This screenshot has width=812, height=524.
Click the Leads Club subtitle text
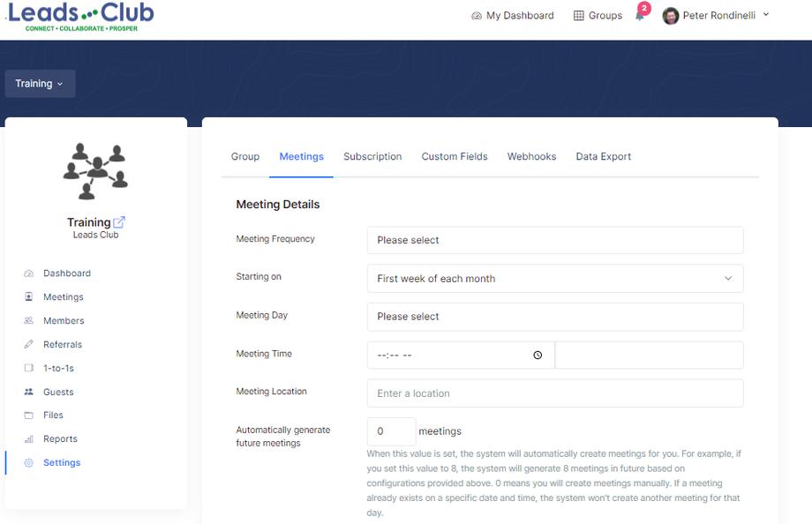(96, 235)
